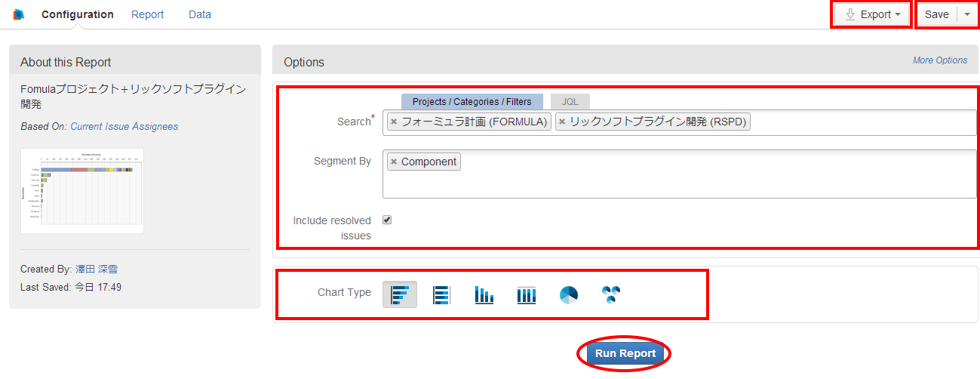Click the About this Report heading
The height and width of the screenshot is (379, 980).
tap(66, 62)
